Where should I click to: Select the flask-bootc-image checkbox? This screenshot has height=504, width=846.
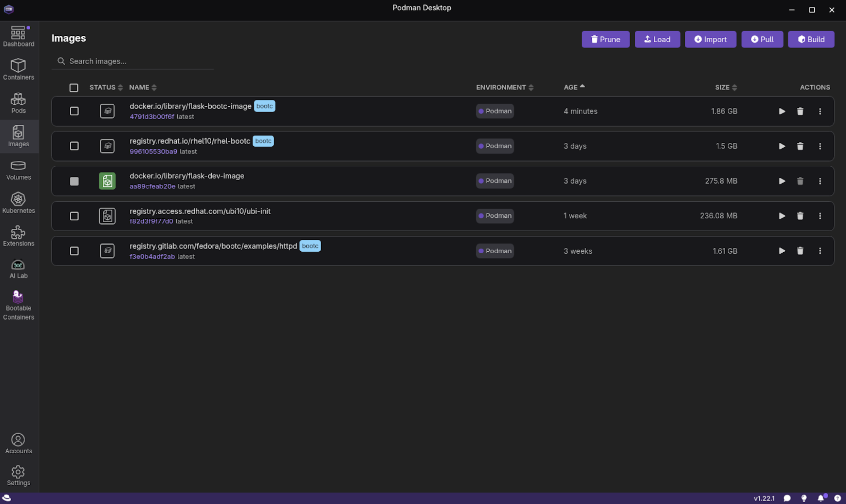74,111
